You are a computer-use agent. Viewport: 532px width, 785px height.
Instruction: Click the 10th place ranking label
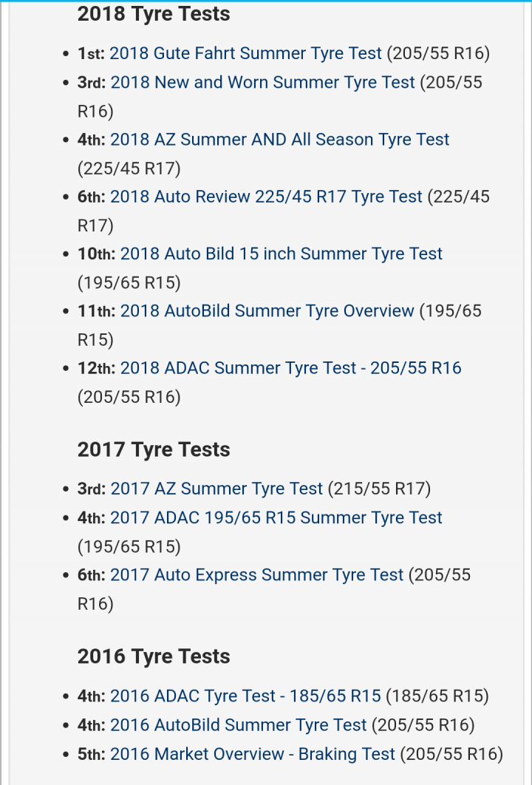click(x=97, y=254)
